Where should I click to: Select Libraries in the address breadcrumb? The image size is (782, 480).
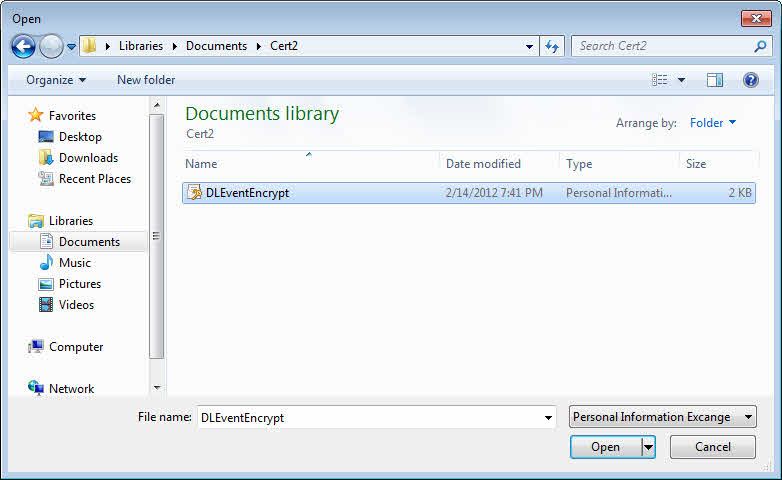141,46
